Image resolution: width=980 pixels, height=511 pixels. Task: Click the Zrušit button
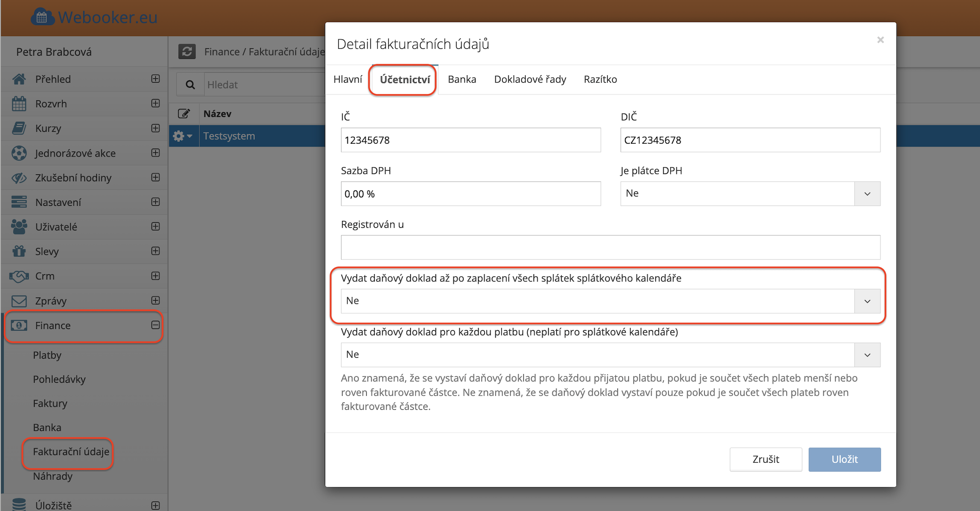coord(765,459)
